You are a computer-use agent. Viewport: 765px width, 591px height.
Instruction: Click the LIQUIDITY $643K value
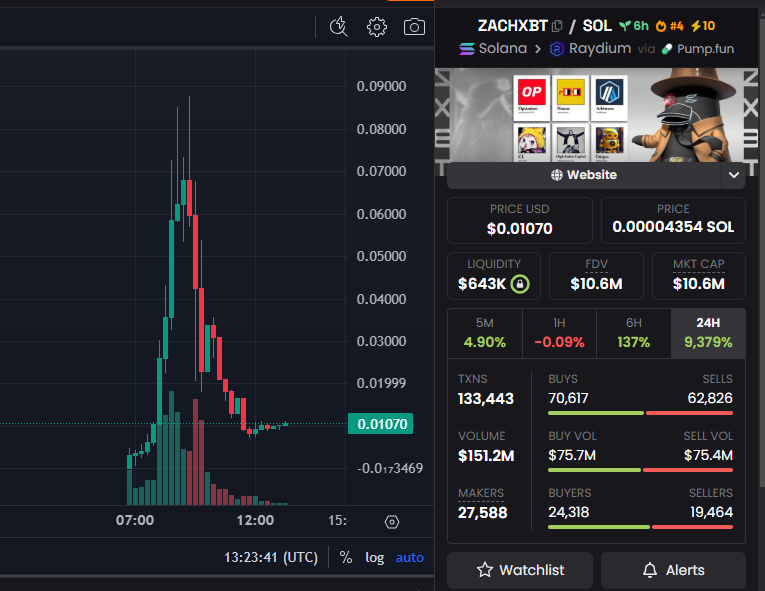(482, 284)
